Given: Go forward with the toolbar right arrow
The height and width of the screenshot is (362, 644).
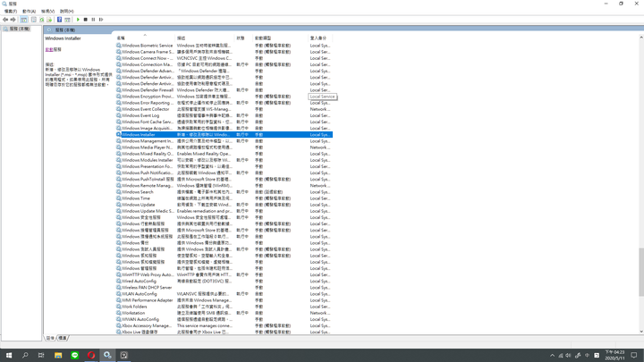Looking at the screenshot, I should coord(13,20).
